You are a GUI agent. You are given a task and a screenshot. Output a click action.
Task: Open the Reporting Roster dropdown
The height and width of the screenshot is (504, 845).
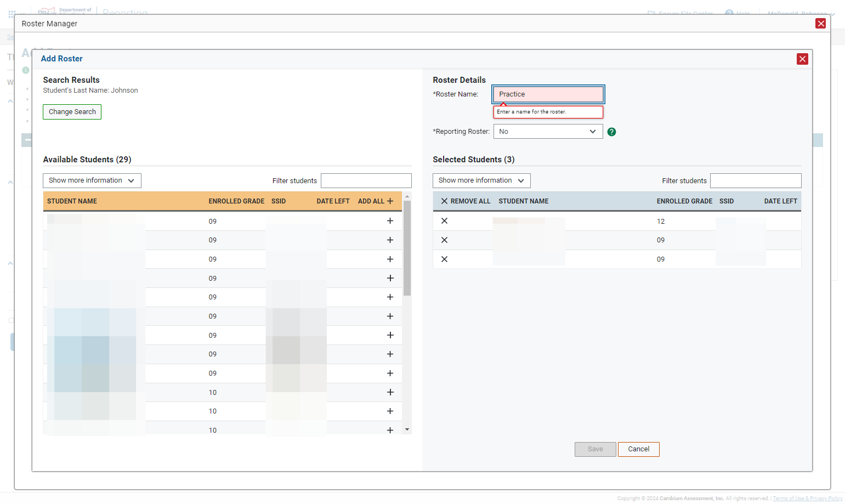point(548,132)
